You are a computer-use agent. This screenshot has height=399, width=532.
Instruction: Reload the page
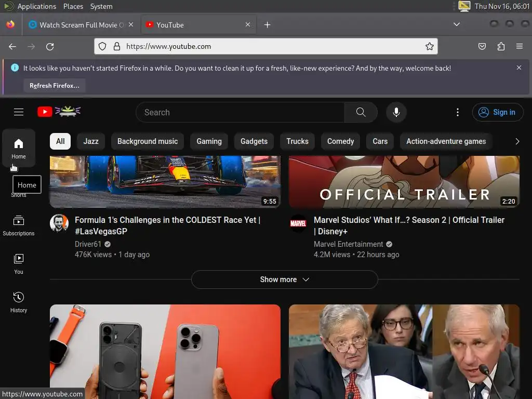[50, 46]
